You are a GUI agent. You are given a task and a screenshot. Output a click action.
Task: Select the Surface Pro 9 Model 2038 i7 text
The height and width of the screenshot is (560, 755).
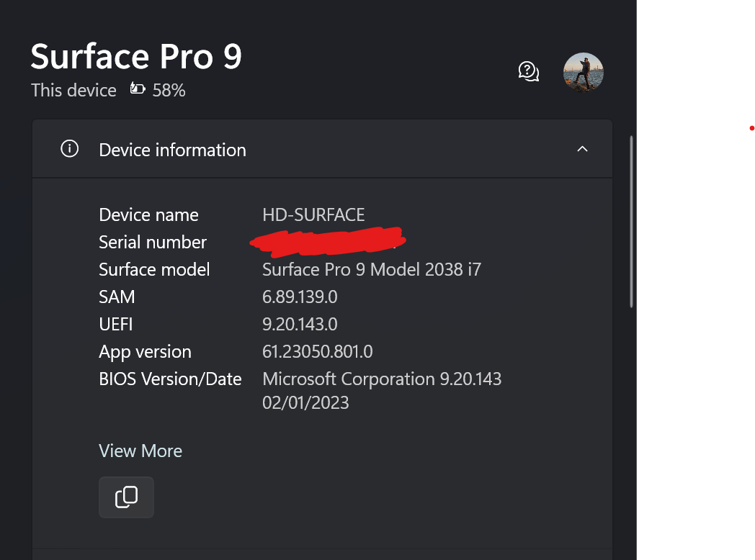(372, 269)
